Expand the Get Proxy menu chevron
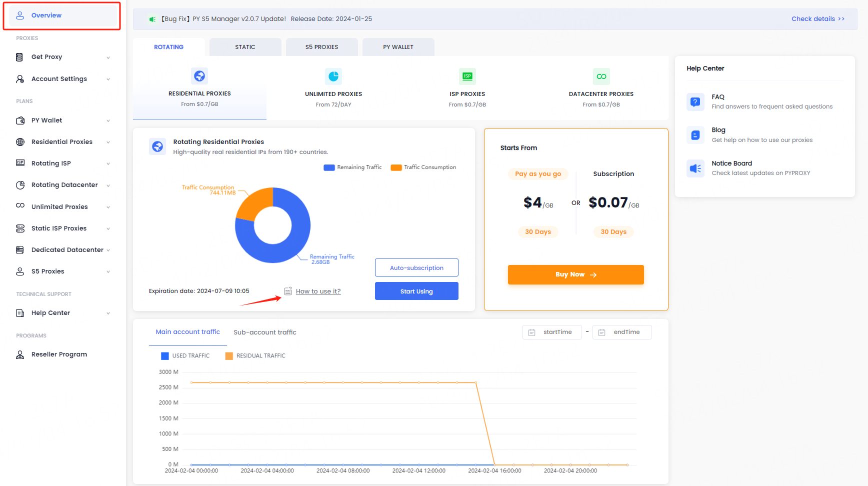This screenshot has width=868, height=486. 108,57
